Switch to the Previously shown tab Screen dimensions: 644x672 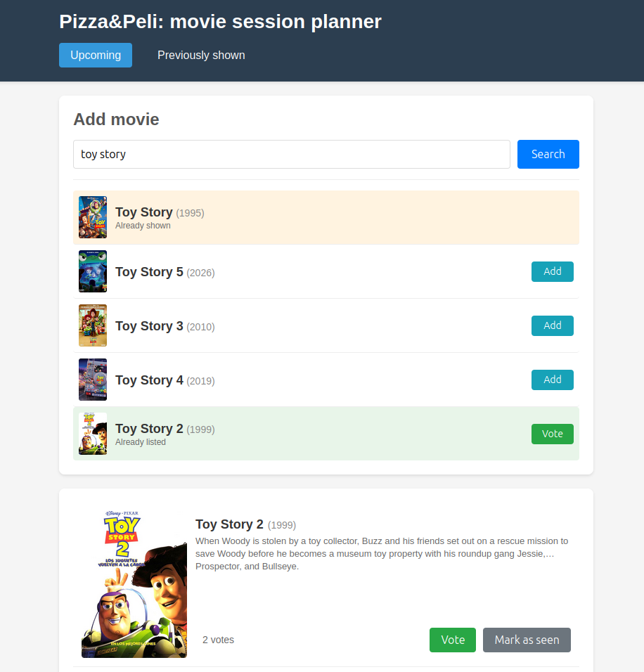(201, 55)
